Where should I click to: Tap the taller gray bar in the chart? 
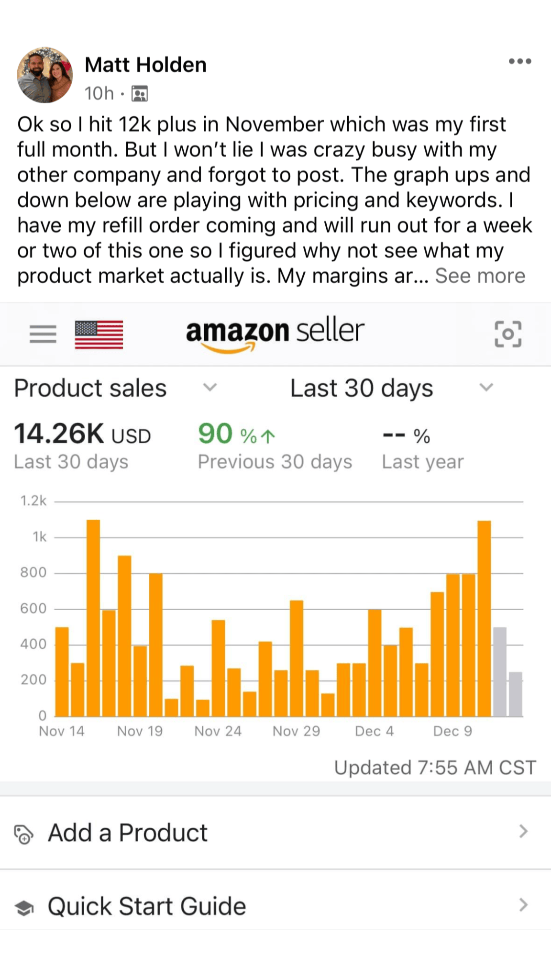pyautogui.click(x=499, y=671)
